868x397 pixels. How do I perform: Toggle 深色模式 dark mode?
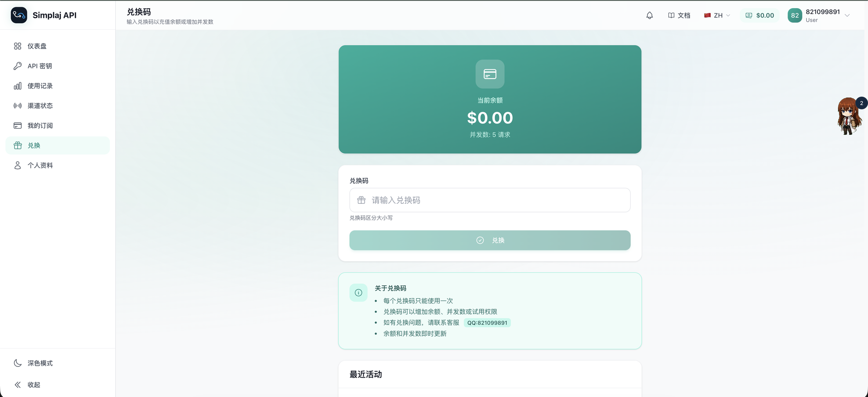(57, 363)
